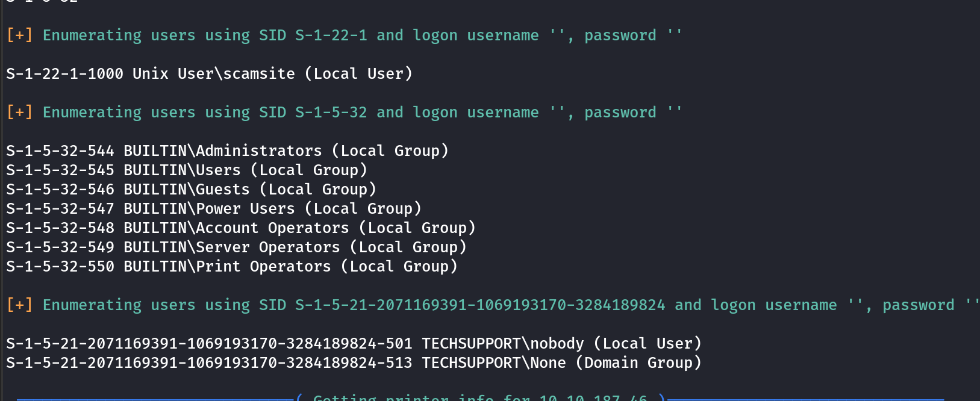
Task: Click the "Getting printer info" section header
Action: coord(480,397)
